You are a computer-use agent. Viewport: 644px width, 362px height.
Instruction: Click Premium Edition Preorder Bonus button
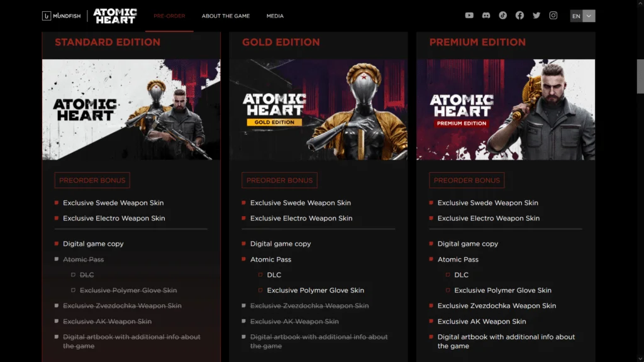click(467, 180)
